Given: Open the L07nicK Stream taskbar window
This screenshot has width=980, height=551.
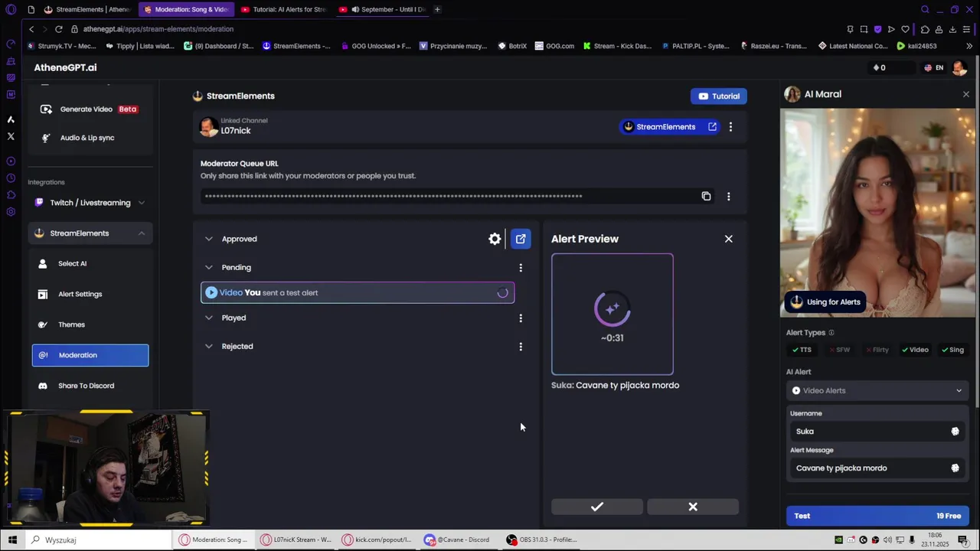Looking at the screenshot, I should 296,540.
